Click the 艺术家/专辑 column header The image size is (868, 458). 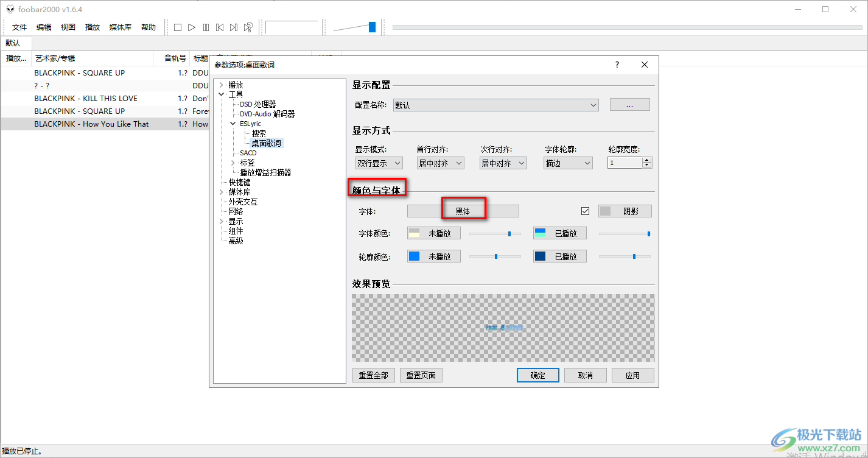click(x=93, y=58)
